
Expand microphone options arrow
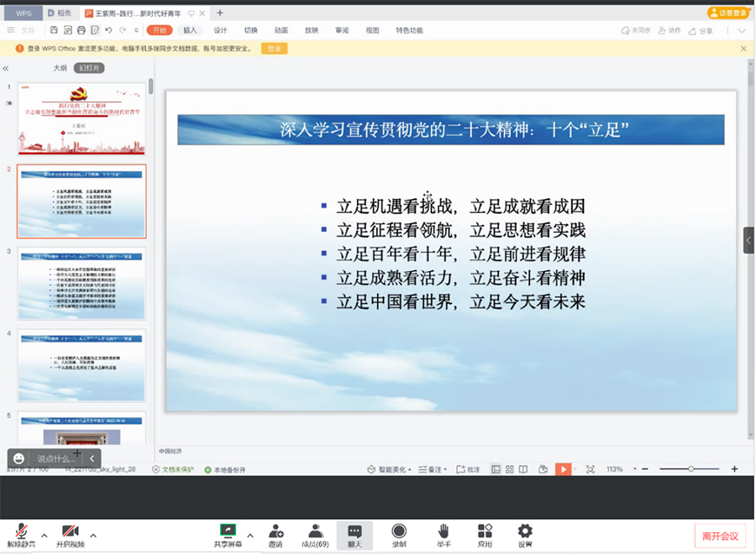(x=44, y=535)
